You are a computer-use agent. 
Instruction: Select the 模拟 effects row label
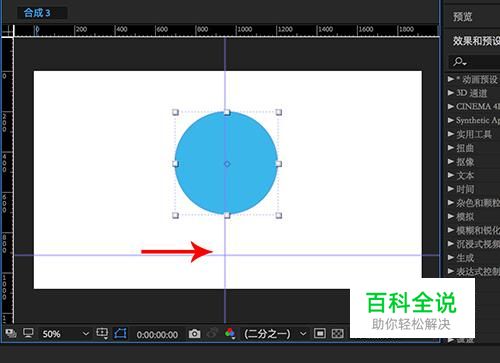click(x=465, y=217)
